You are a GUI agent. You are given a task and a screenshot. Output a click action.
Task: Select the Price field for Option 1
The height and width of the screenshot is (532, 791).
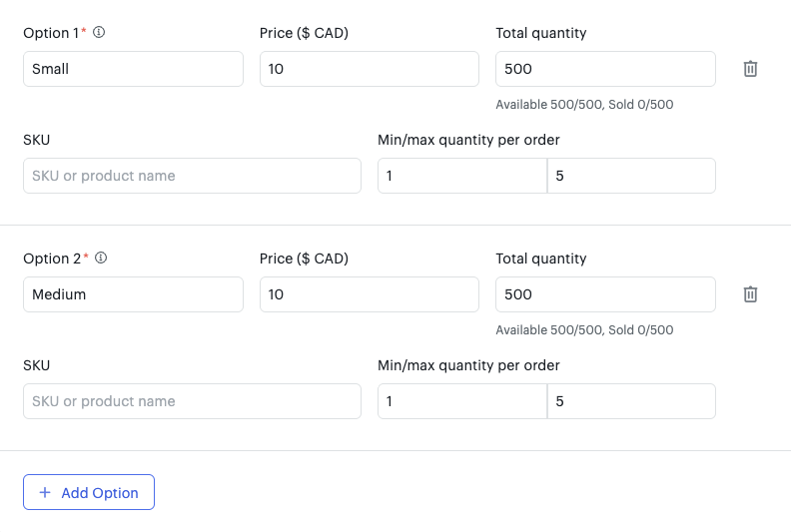click(x=370, y=69)
